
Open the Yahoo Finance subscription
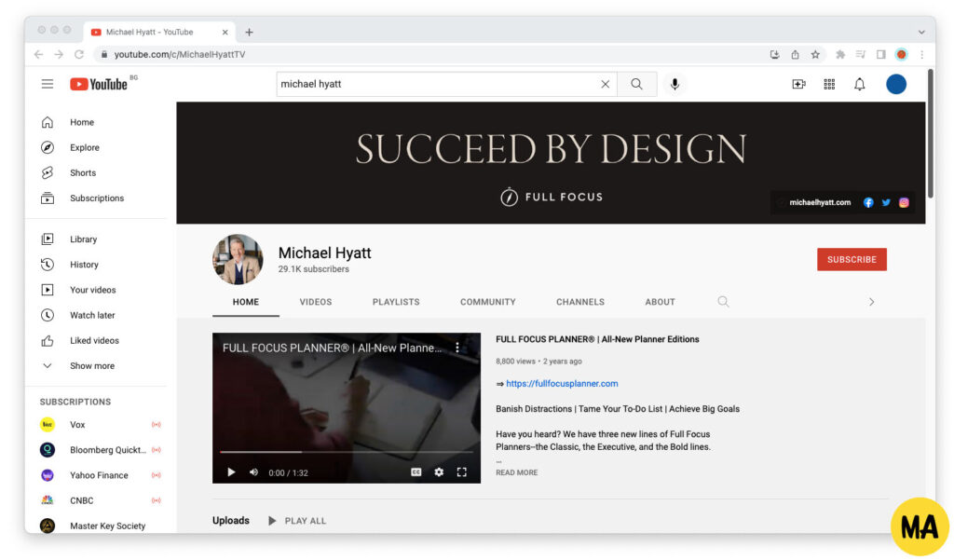(x=97, y=475)
